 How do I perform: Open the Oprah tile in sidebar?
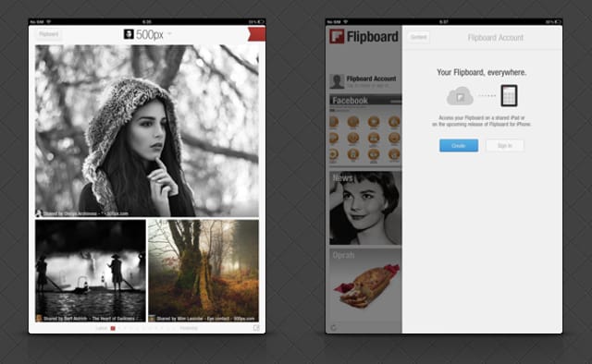365,285
